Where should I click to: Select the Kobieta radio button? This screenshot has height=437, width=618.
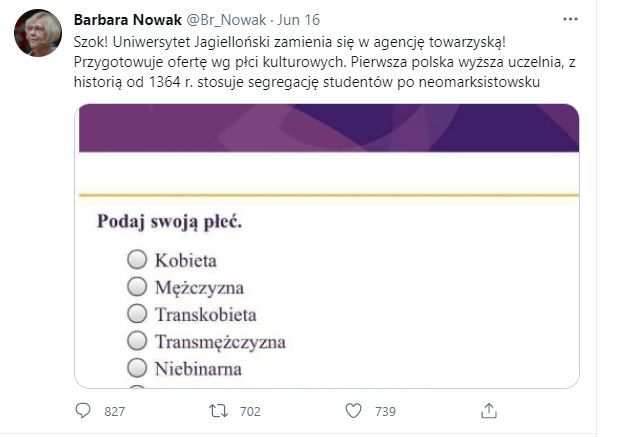click(x=137, y=260)
